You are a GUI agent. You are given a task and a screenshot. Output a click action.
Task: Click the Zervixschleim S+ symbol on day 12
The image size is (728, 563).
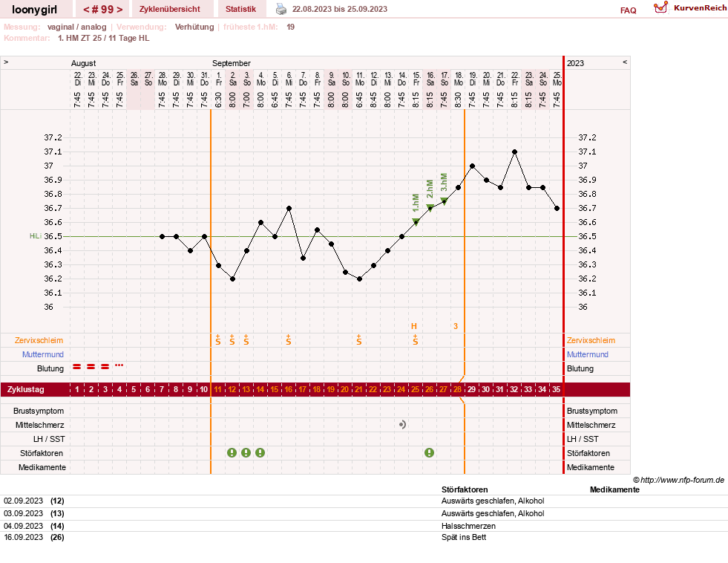point(232,340)
